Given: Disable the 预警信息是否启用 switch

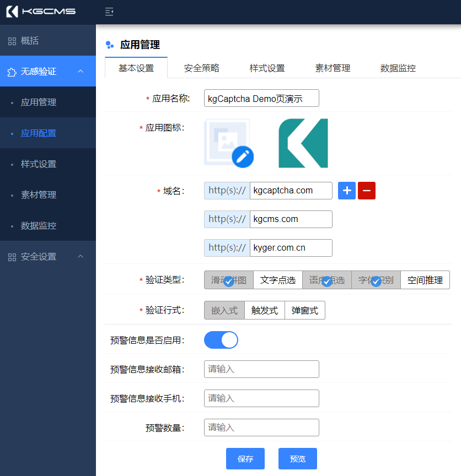Looking at the screenshot, I should (x=221, y=340).
